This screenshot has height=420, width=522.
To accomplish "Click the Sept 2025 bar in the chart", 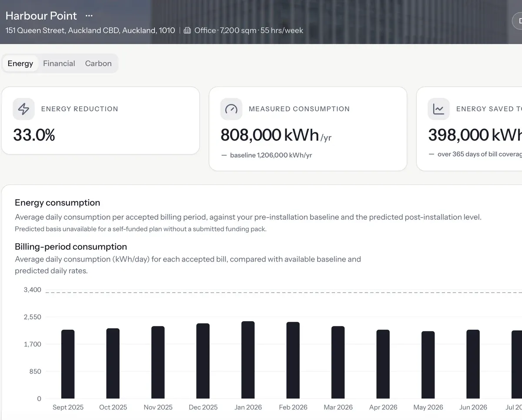I will click(x=68, y=364).
